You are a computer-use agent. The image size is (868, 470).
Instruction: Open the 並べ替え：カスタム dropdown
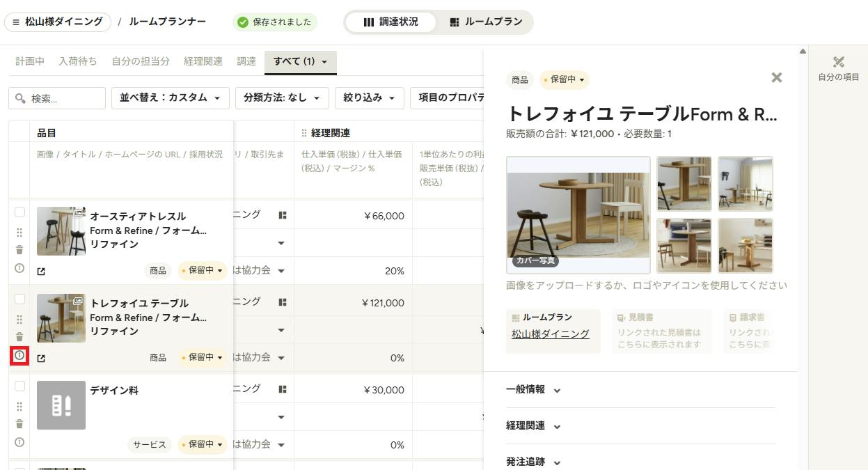point(171,98)
